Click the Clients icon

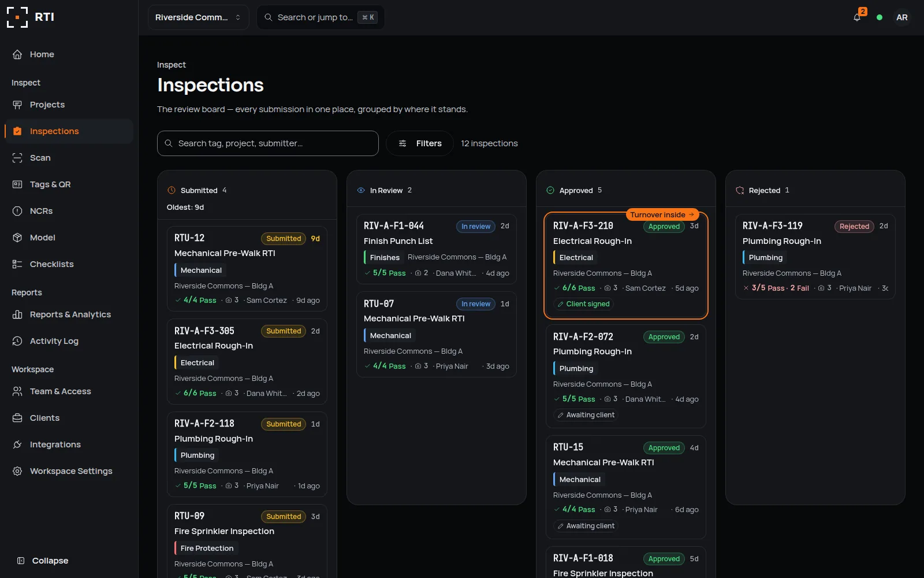click(17, 418)
